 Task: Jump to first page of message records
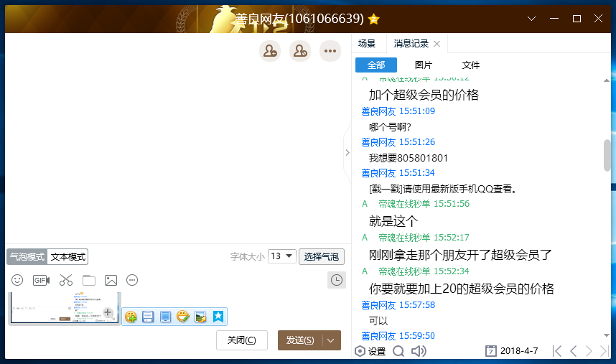(556, 350)
